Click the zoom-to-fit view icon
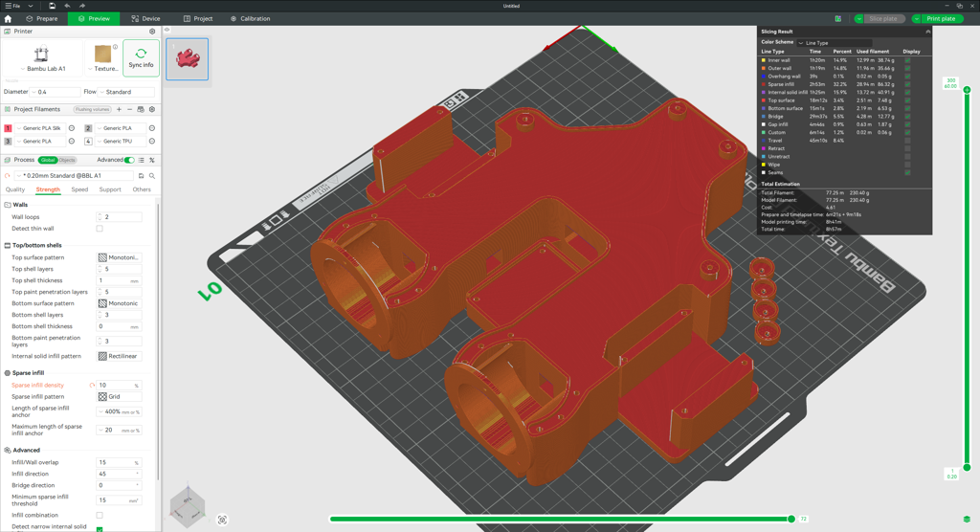The width and height of the screenshot is (980, 532). click(222, 520)
